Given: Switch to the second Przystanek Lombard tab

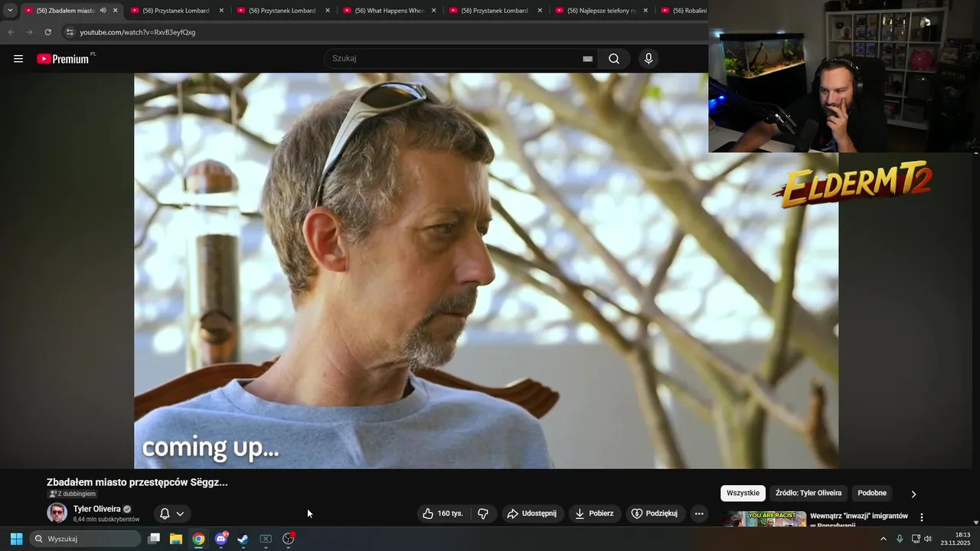Looking at the screenshot, I should (283, 11).
